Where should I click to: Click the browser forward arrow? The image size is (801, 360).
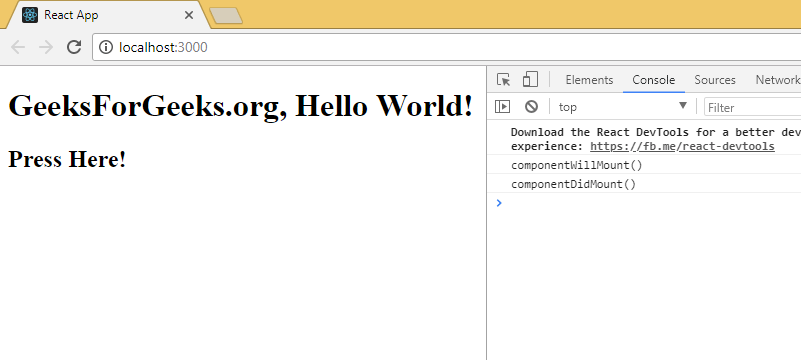46,47
